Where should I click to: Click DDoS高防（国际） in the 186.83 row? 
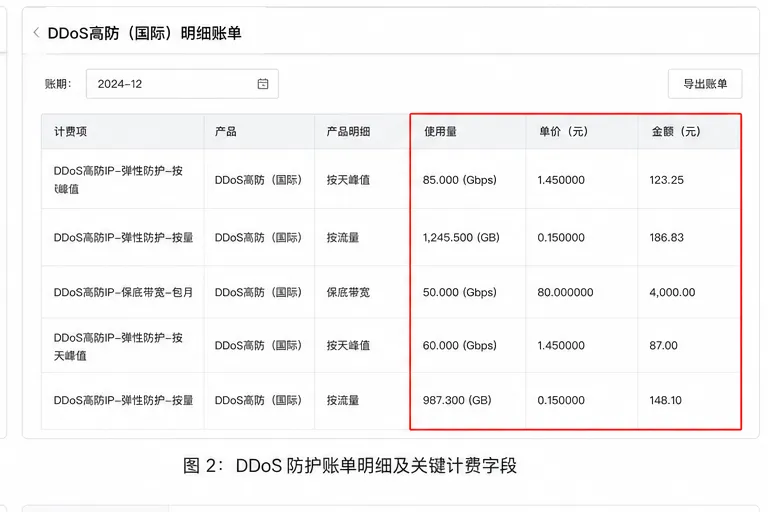[x=258, y=238]
